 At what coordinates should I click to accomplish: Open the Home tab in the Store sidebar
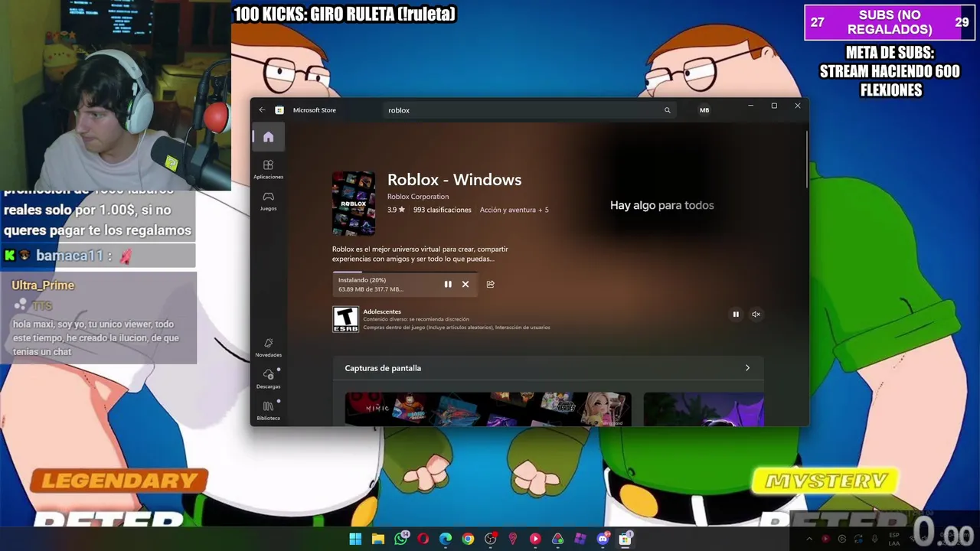point(268,137)
